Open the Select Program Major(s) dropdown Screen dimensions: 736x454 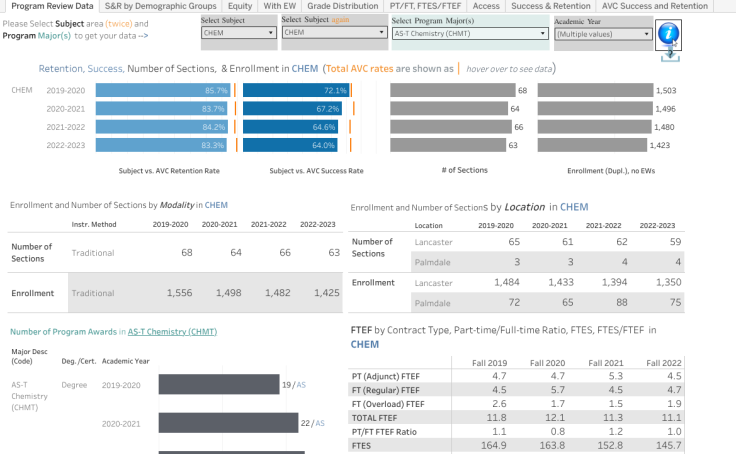(x=468, y=33)
